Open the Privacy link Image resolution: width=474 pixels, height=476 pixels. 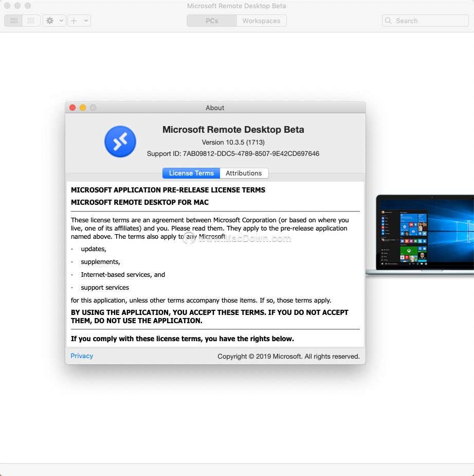(x=82, y=356)
